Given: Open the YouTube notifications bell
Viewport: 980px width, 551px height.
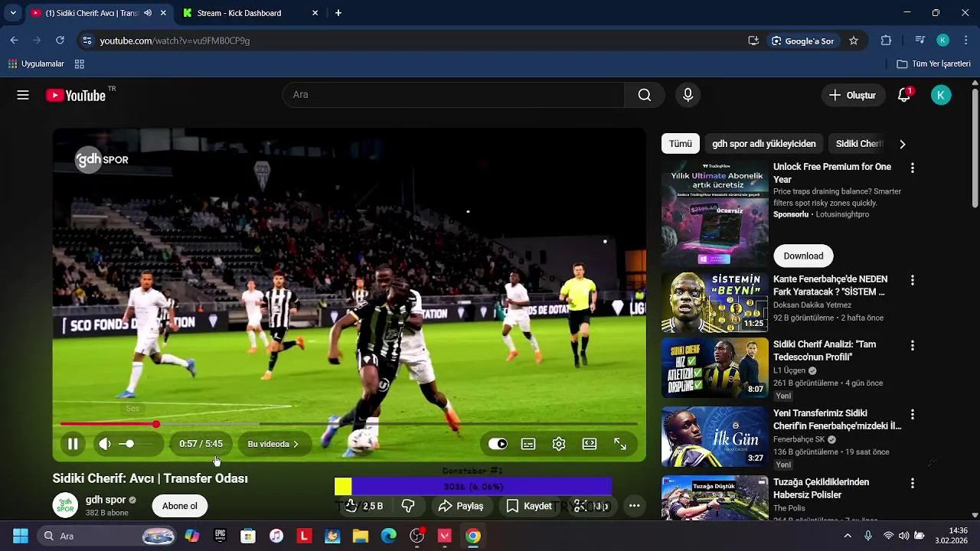Looking at the screenshot, I should coord(904,95).
